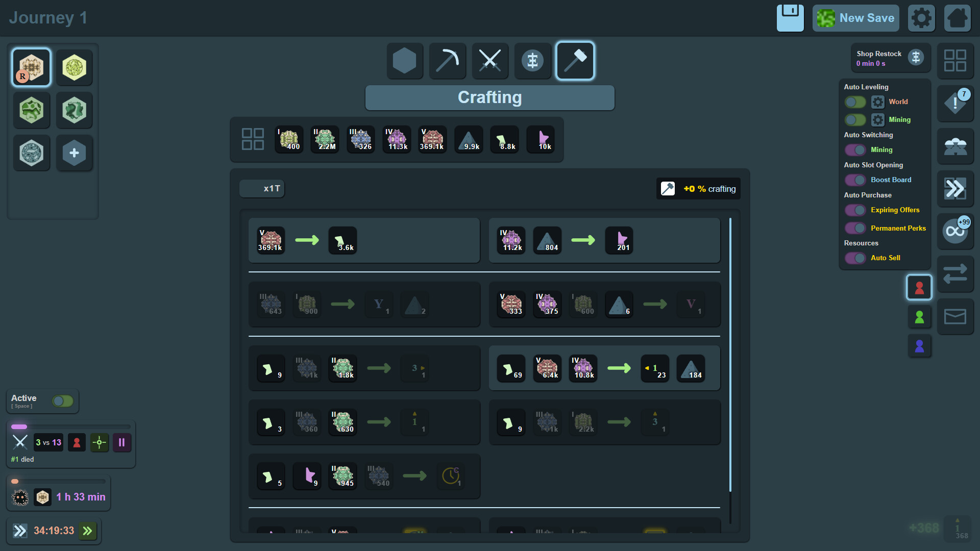Image resolution: width=980 pixels, height=551 pixels.
Task: Open settings gear at top right
Action: [921, 18]
